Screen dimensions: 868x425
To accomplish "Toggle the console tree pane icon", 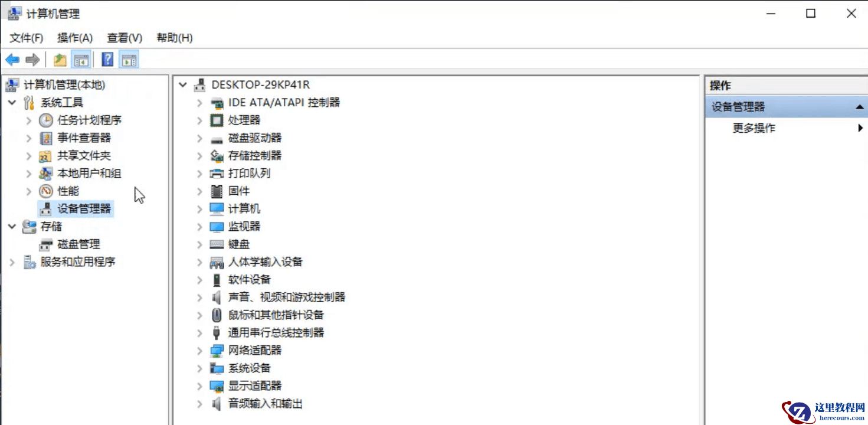I will point(82,59).
